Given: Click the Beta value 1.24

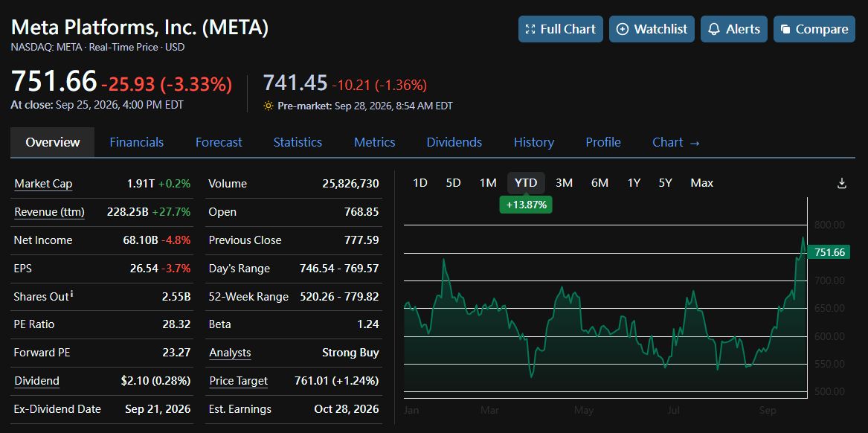Looking at the screenshot, I should pyautogui.click(x=368, y=324).
